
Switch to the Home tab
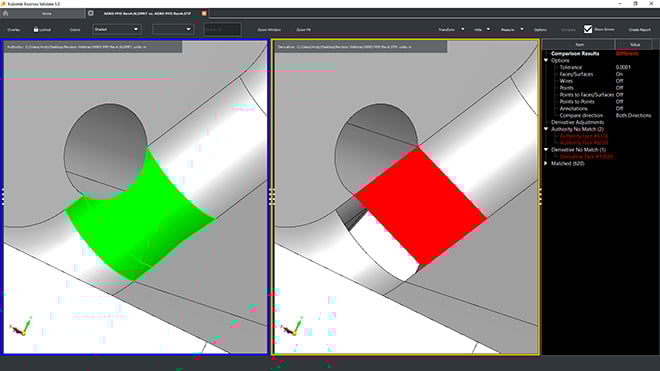click(46, 13)
